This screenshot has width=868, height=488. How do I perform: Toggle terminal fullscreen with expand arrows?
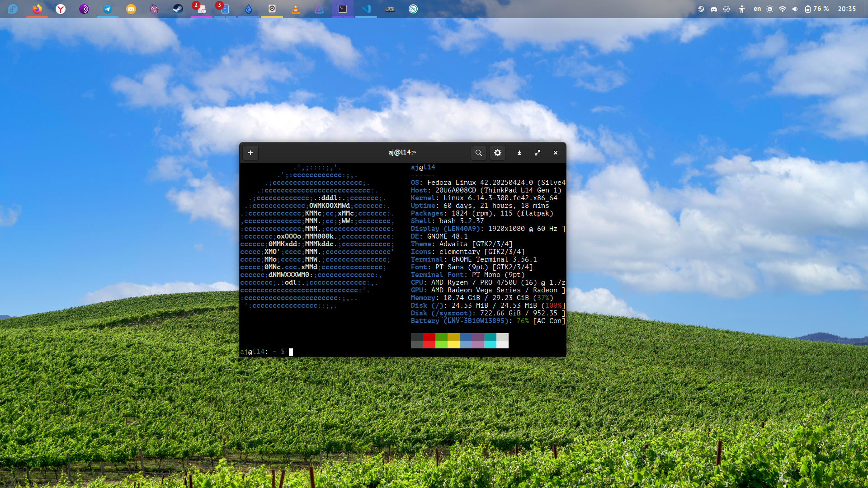tap(538, 153)
